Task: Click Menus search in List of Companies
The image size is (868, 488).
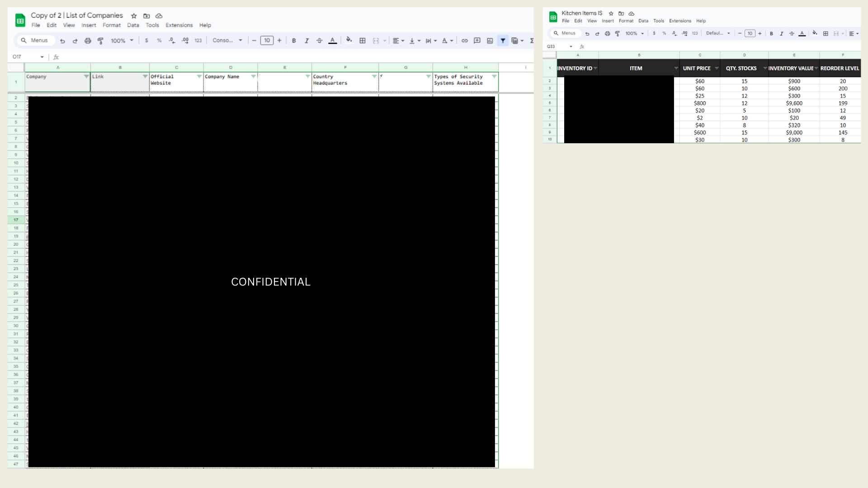Action: (36, 41)
